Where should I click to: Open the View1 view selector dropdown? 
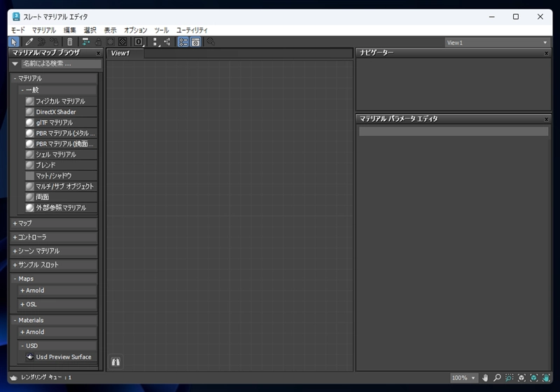pos(497,43)
